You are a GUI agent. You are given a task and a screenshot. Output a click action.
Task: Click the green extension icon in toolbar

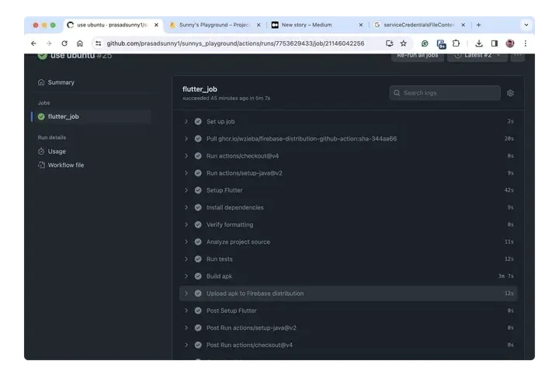(425, 43)
